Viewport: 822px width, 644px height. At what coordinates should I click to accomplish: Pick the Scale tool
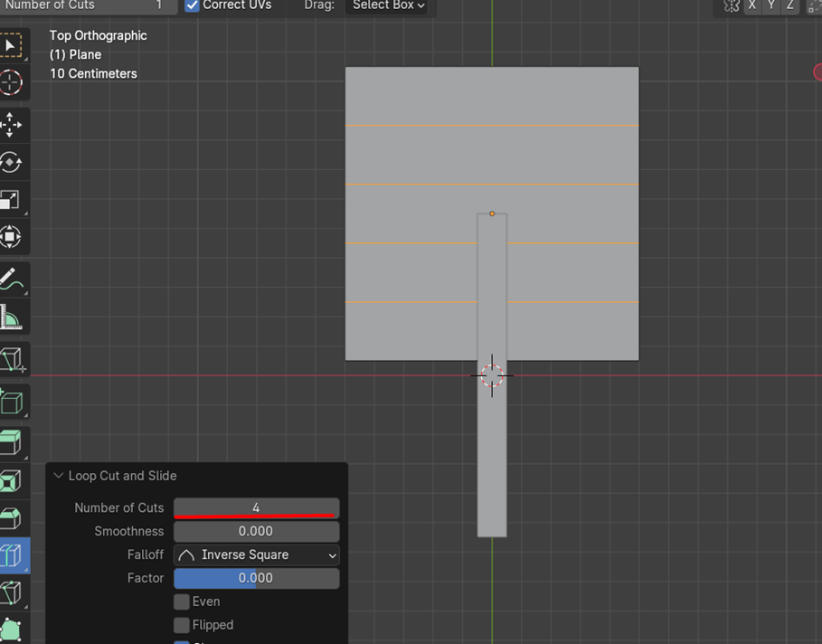pyautogui.click(x=12, y=200)
